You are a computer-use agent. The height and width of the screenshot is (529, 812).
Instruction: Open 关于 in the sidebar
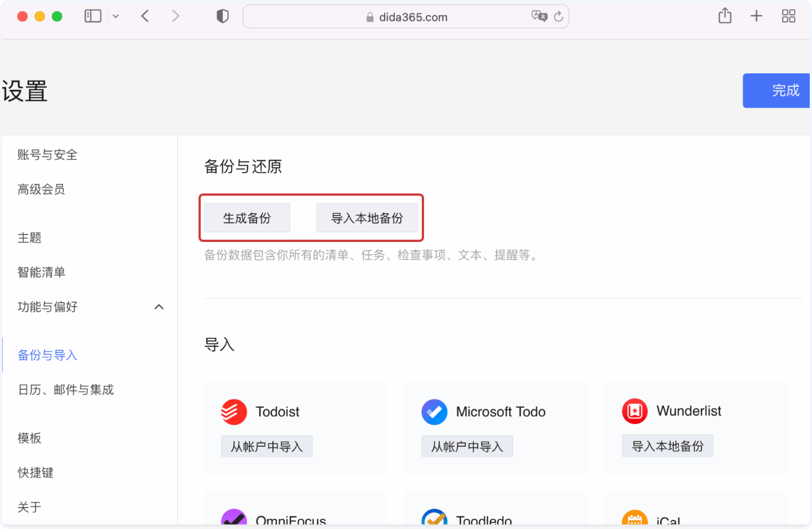pyautogui.click(x=29, y=507)
